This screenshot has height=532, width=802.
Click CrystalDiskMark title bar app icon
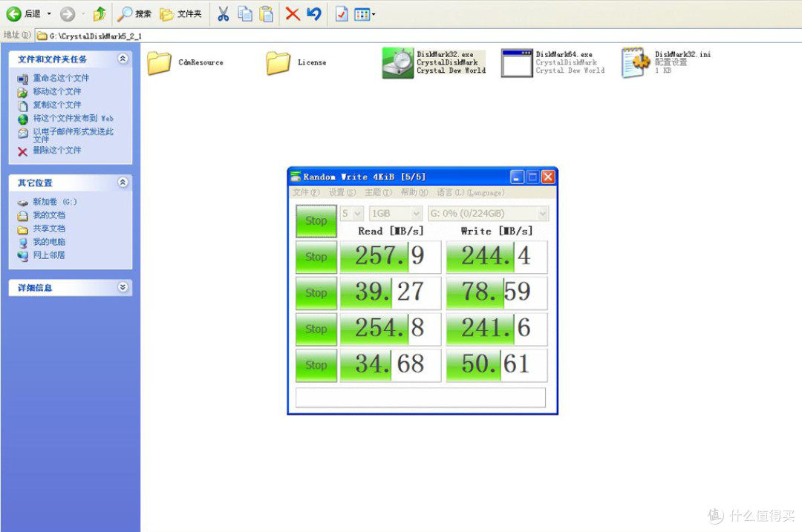tap(296, 177)
